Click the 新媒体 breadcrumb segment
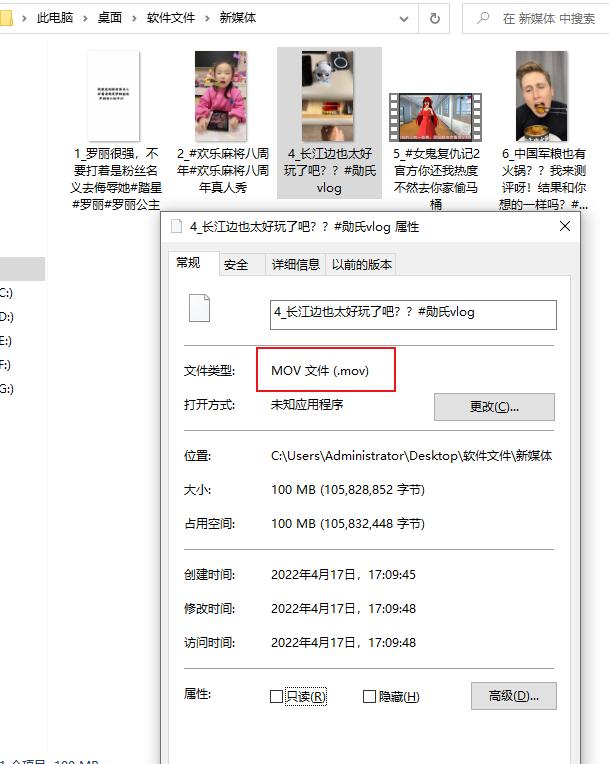Viewport: 609px width, 764px height. point(238,18)
